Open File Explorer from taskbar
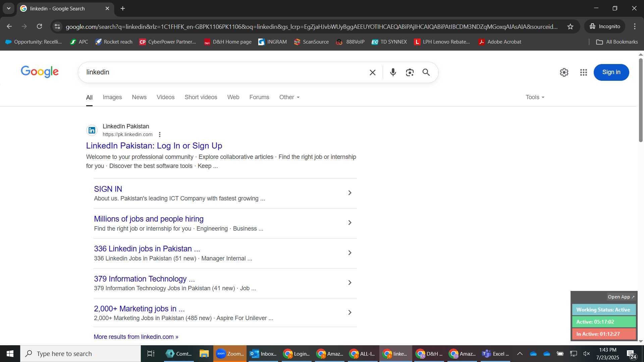Image resolution: width=644 pixels, height=362 pixels. [x=204, y=354]
